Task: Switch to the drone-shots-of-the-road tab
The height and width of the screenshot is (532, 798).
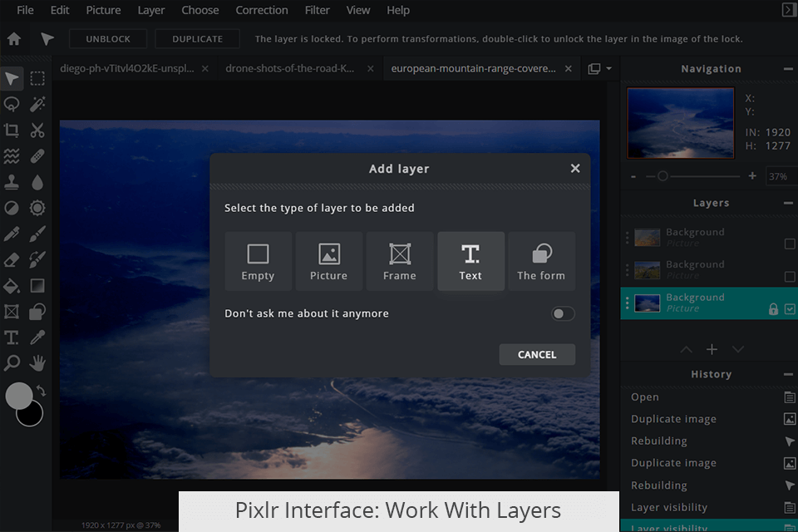Action: point(289,68)
